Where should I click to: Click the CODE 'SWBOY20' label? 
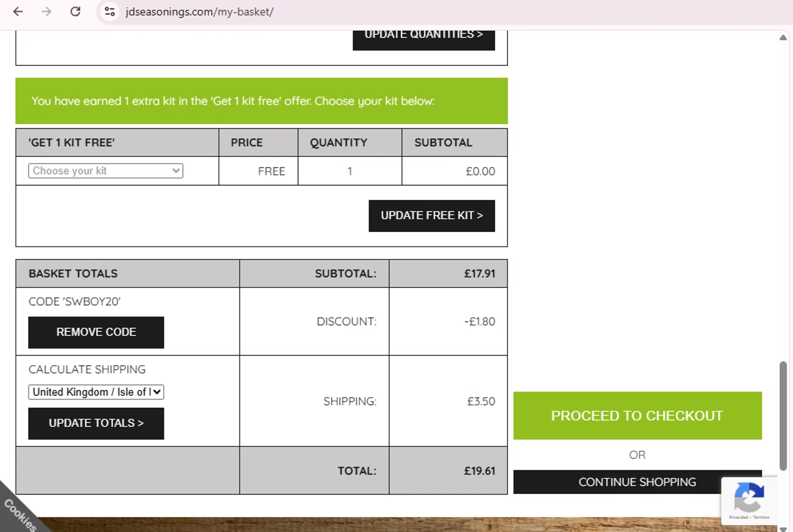[x=75, y=302]
